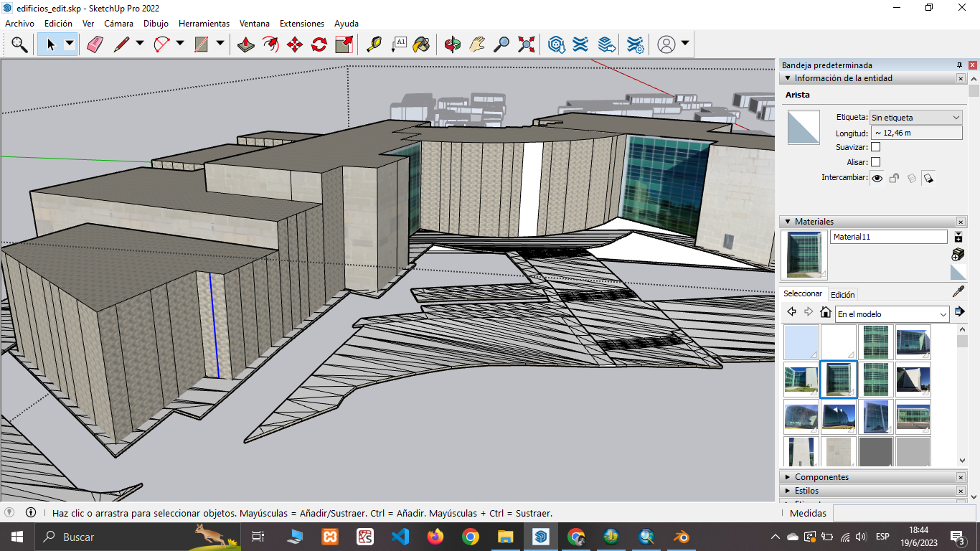
Task: Activate the Offset tool
Action: [x=270, y=44]
